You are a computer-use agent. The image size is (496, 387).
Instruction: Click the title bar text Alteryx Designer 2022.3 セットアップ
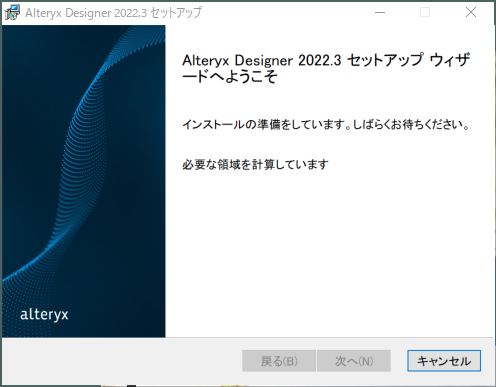tap(113, 13)
